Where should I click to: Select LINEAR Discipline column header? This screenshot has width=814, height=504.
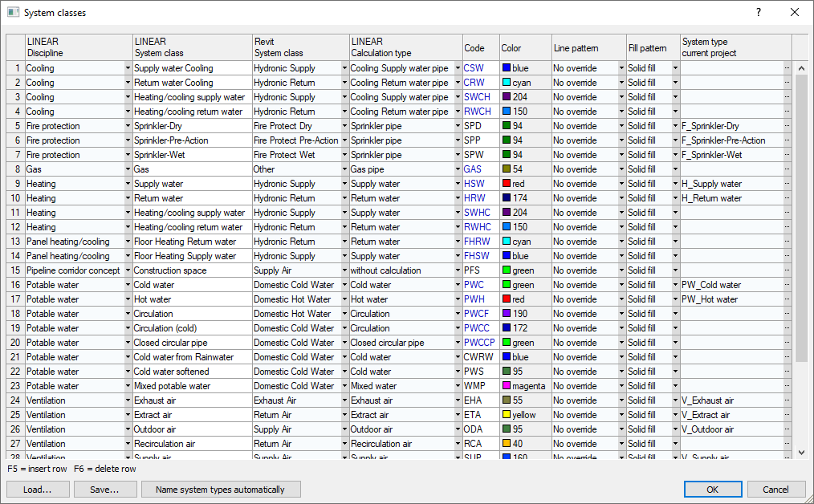79,47
